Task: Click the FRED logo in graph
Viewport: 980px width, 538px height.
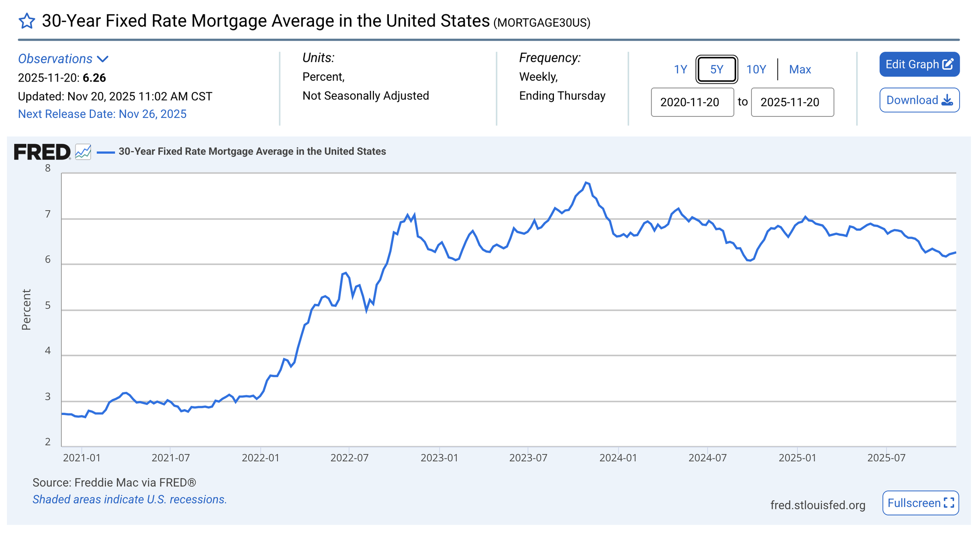Action: [42, 152]
